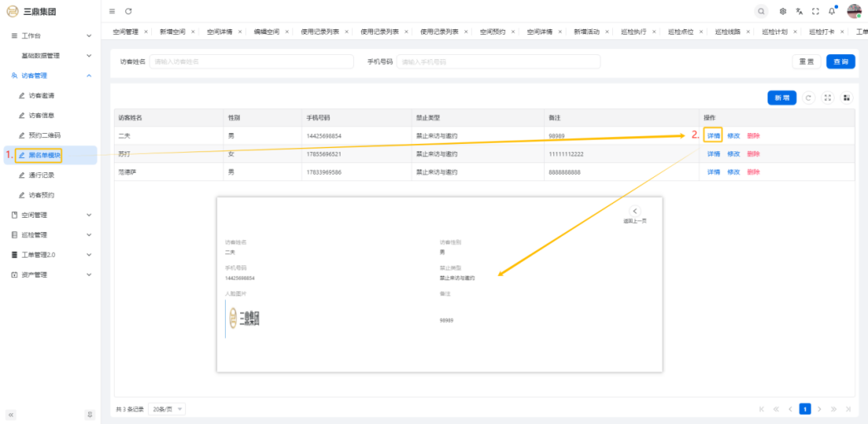Click the 访客姓名 input field
The height and width of the screenshot is (424, 868).
point(251,62)
